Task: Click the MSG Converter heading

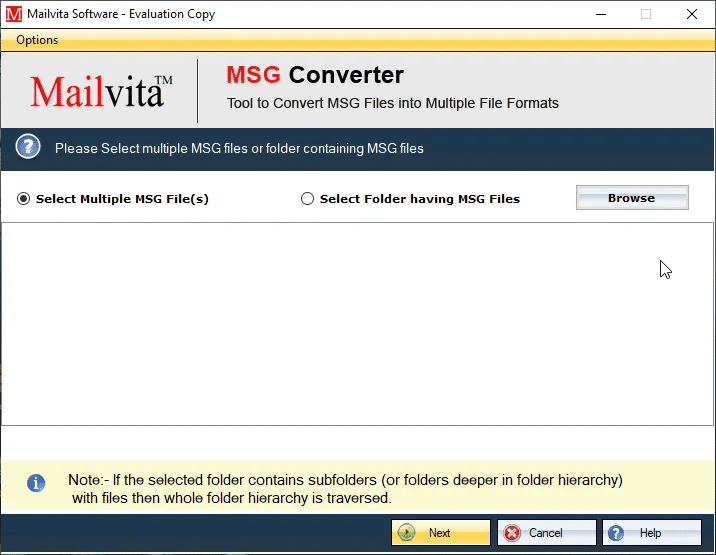Action: coord(315,75)
